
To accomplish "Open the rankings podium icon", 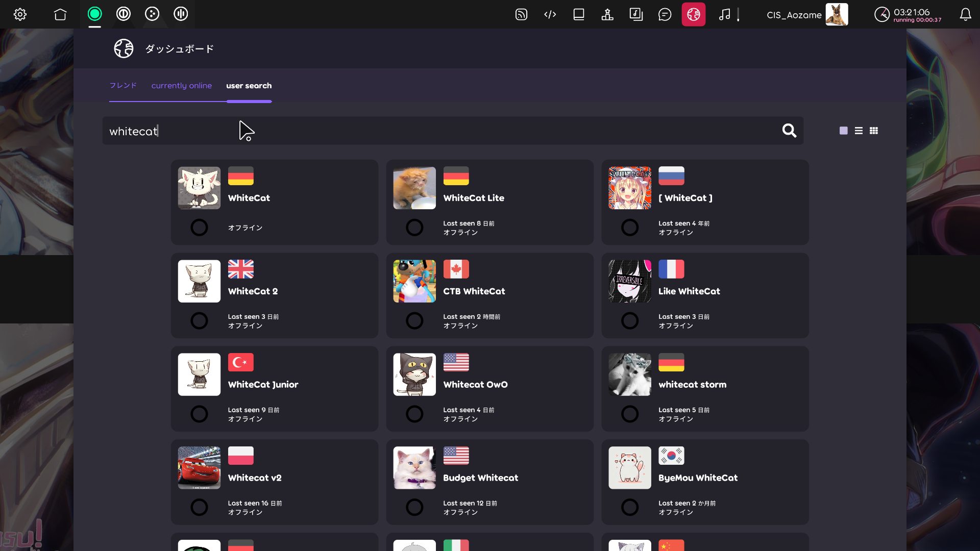I will tap(607, 14).
